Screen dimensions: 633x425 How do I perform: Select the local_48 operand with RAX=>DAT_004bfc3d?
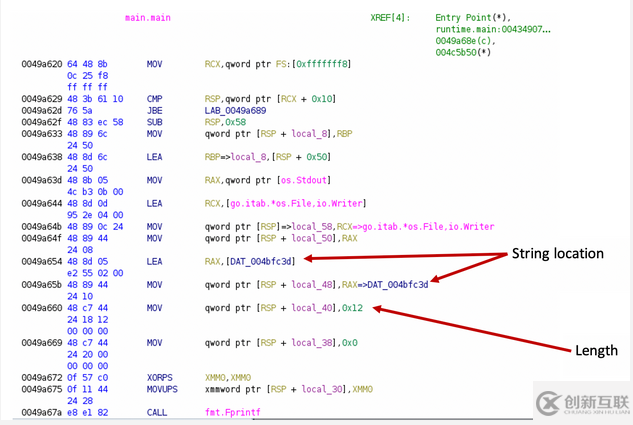click(316, 285)
